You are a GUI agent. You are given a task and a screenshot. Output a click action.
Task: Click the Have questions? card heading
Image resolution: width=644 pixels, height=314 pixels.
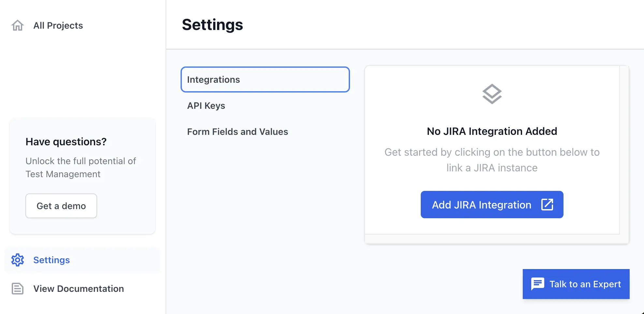pyautogui.click(x=66, y=142)
